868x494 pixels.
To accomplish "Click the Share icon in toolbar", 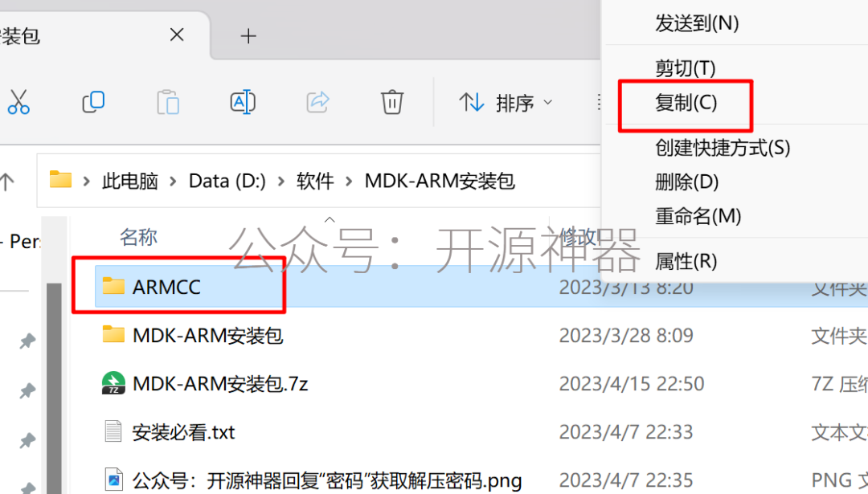I will coord(317,102).
